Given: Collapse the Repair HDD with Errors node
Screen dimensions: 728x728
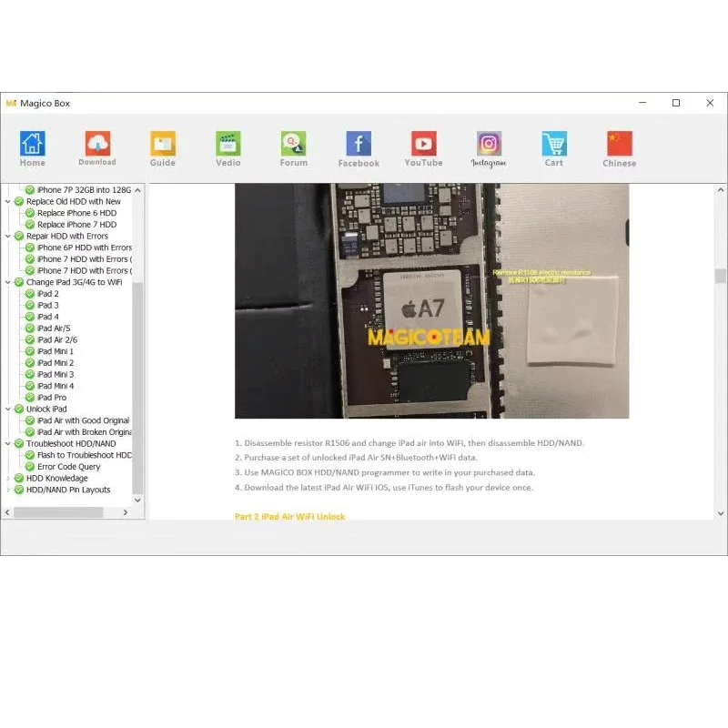Looking at the screenshot, I should coord(8,236).
